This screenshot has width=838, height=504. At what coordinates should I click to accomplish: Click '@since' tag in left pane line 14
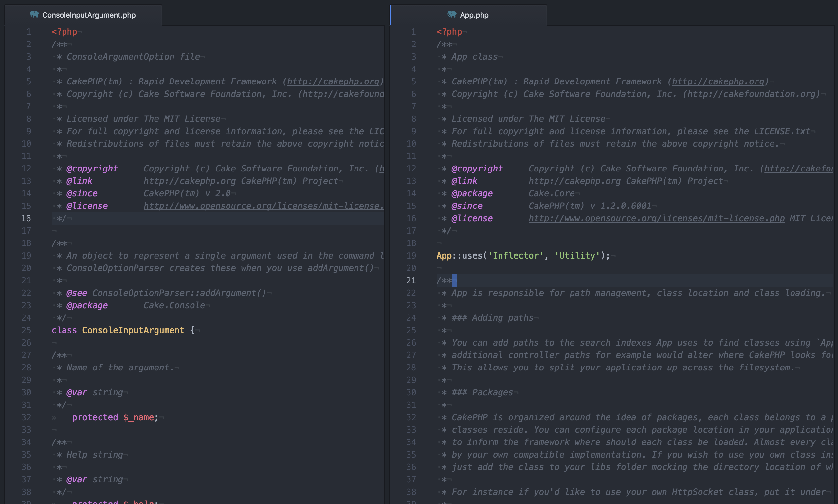point(82,194)
